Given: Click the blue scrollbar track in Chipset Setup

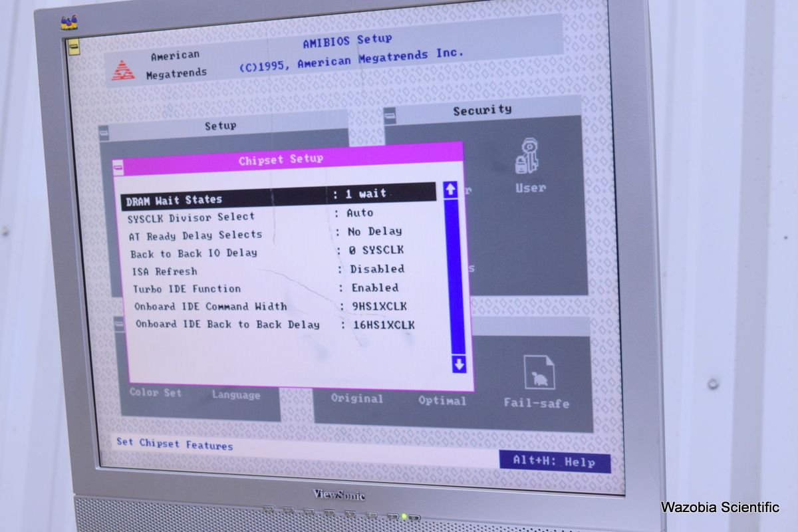Looking at the screenshot, I should point(456,279).
